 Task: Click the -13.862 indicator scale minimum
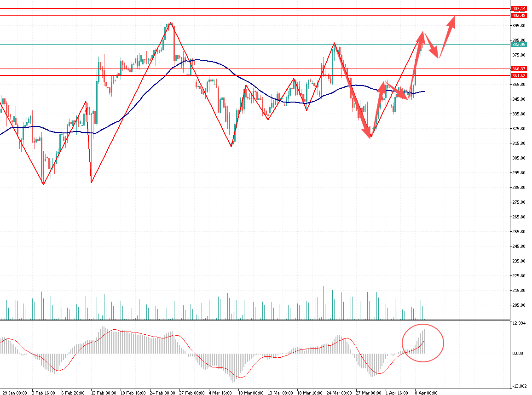pyautogui.click(x=519, y=386)
